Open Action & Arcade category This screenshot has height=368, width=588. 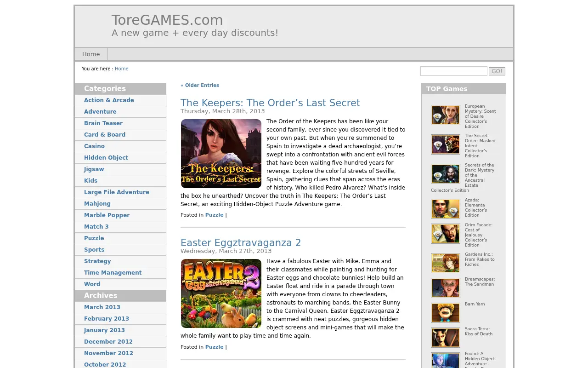click(x=120, y=100)
